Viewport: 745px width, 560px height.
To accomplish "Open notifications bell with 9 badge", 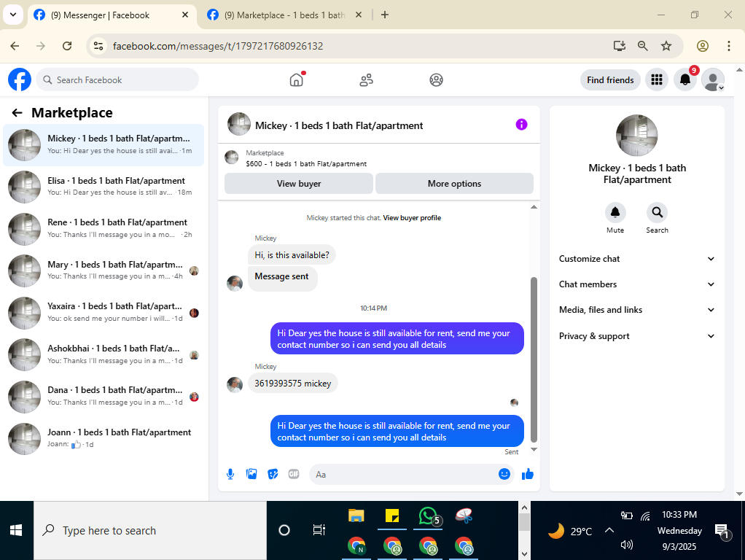I will 685,80.
